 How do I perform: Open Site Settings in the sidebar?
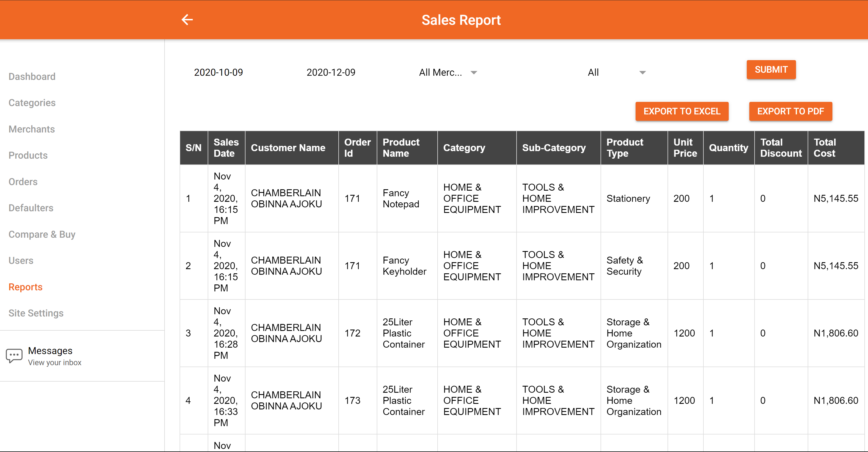(x=36, y=313)
